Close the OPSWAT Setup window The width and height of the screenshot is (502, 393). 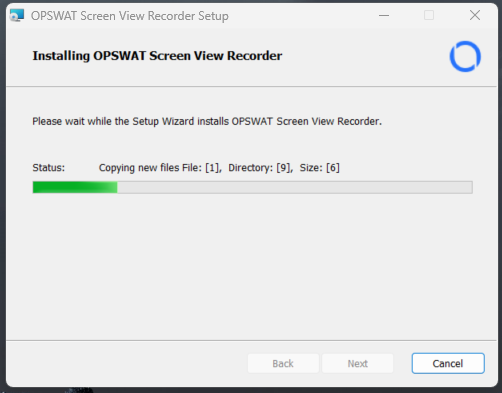(x=475, y=15)
